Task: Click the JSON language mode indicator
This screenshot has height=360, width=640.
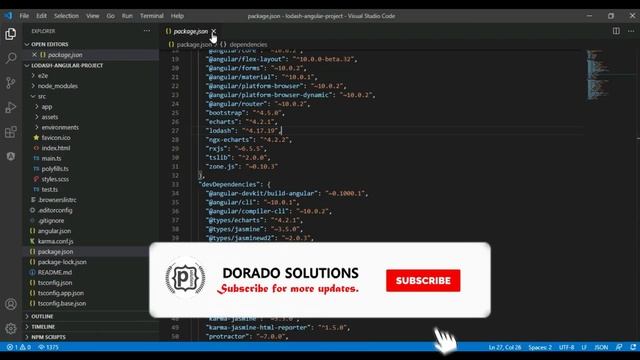Action: coord(601,347)
